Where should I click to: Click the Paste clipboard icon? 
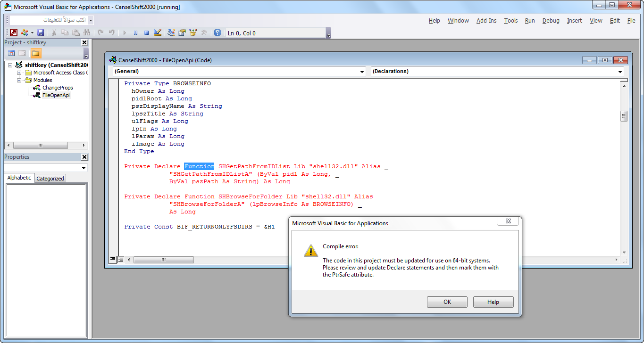(76, 33)
